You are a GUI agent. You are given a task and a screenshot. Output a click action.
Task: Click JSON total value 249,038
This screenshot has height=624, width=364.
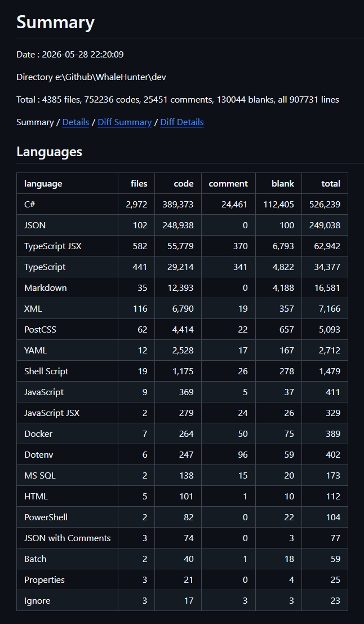pyautogui.click(x=325, y=225)
